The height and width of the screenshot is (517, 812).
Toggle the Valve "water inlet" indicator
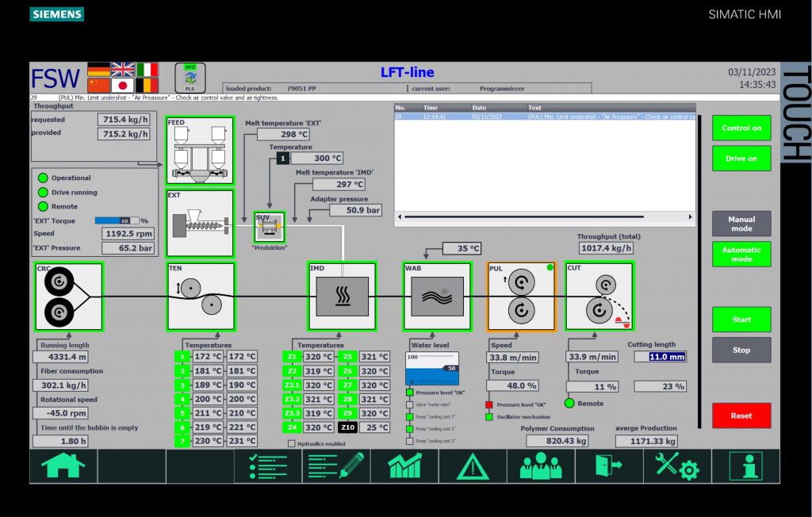[410, 404]
